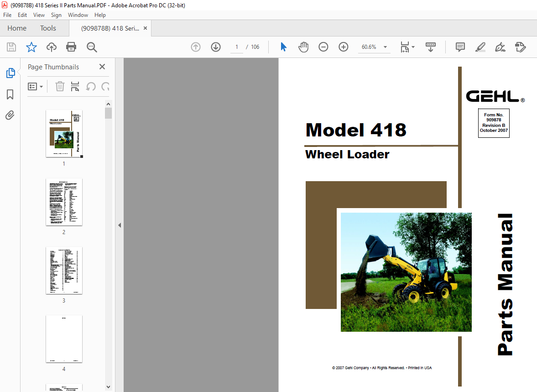Select the page 4 thumbnail

(64, 339)
